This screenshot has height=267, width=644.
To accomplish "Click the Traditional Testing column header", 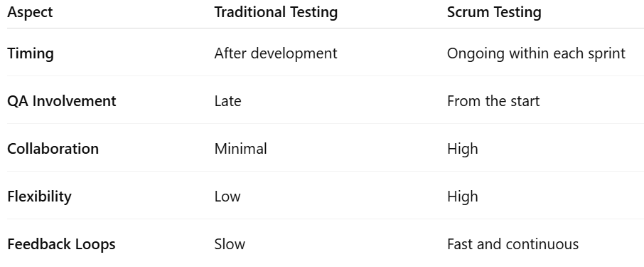I will coord(276,12).
